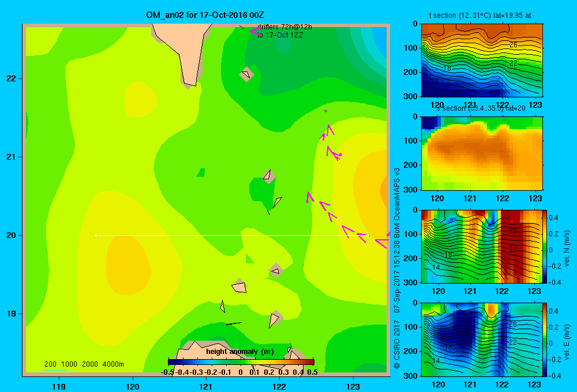Open the salinity section plot

click(482, 153)
